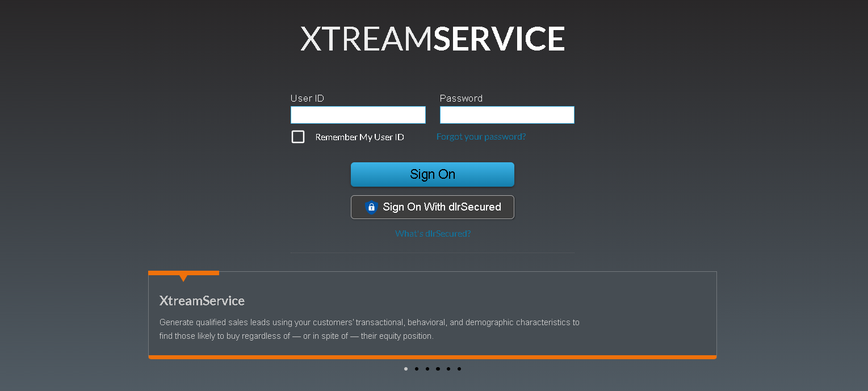Open the 'What's dlrSecured?' link
868x391 pixels.
pyautogui.click(x=433, y=234)
